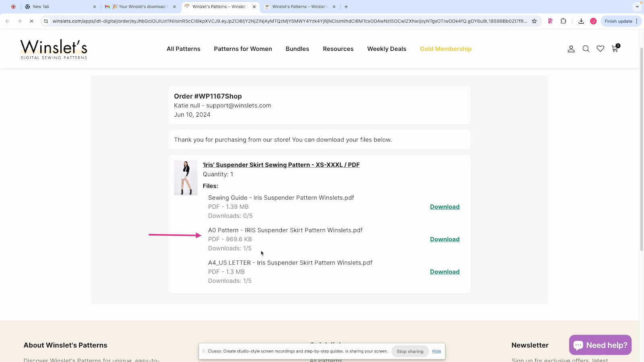This screenshot has width=644, height=362.
Task: Download the A0 Pattern PDF
Action: (445, 239)
